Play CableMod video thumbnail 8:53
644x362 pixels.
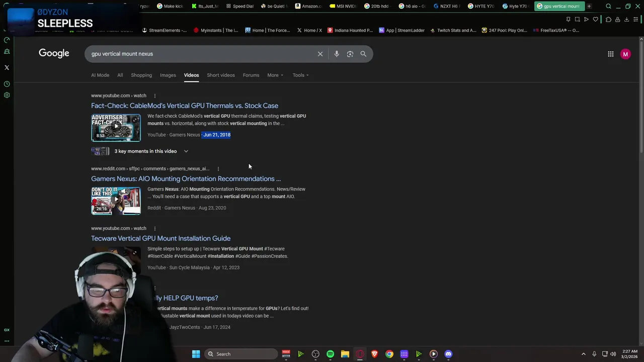pos(116,128)
